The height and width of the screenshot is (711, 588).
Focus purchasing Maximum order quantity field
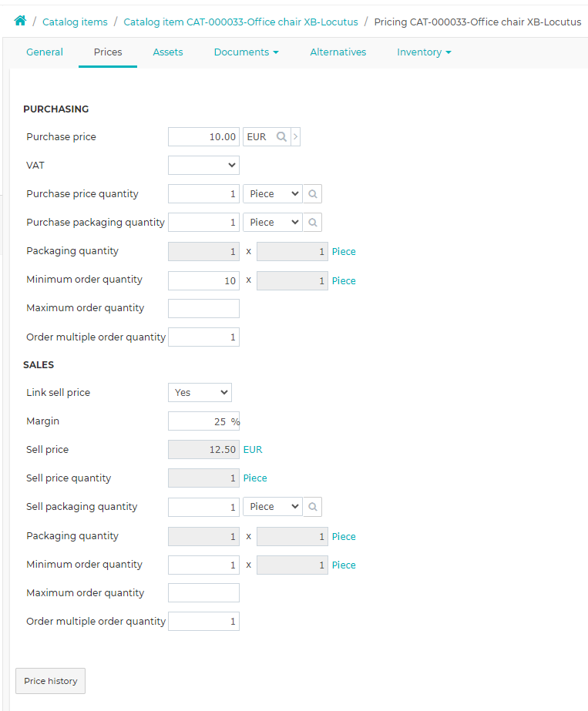(x=203, y=309)
